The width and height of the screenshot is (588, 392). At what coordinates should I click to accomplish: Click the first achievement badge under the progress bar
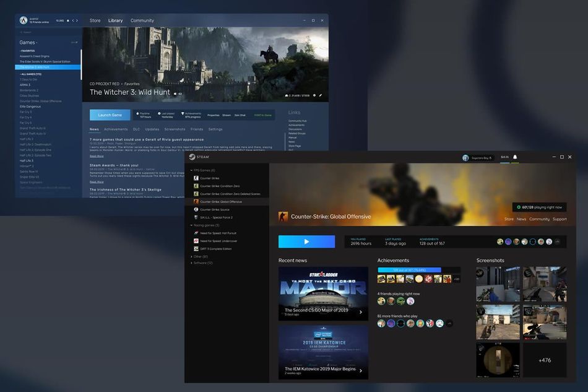[381, 279]
